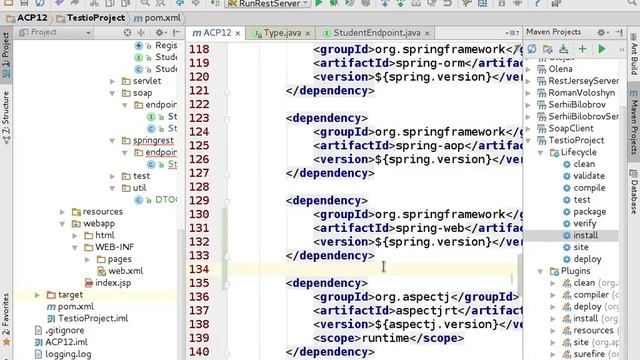Screen dimensions: 640x360
Task: Click pom.xml breadcrumb
Action: pos(157,18)
